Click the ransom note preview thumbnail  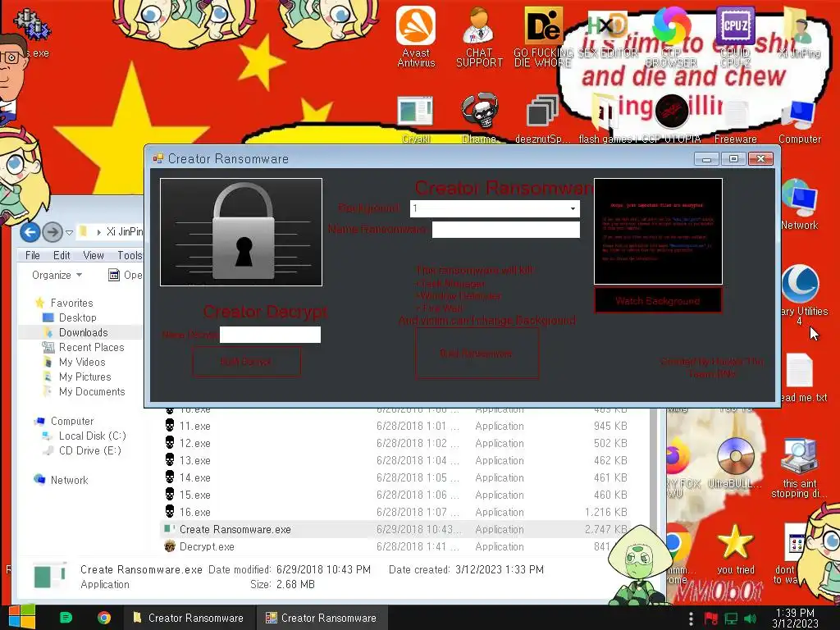pyautogui.click(x=658, y=231)
